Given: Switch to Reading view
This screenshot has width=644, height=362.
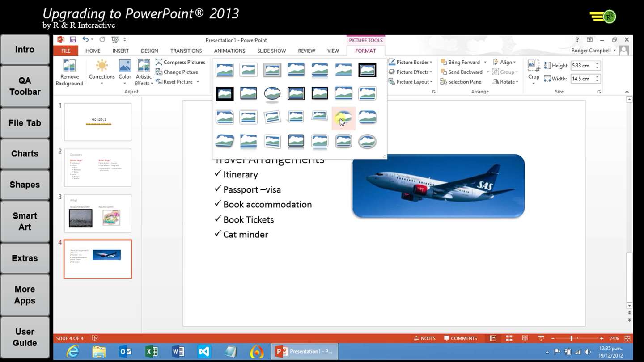Looking at the screenshot, I should coord(525,338).
